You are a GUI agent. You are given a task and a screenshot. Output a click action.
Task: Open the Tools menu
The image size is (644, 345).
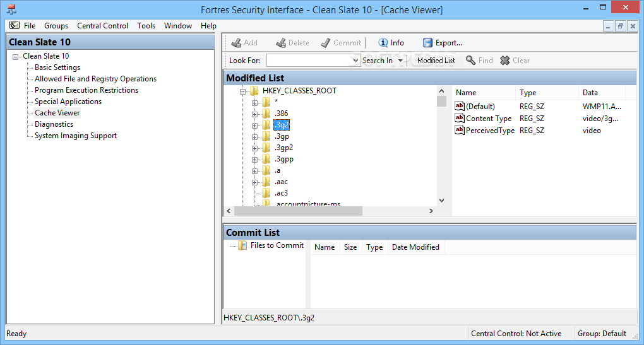point(146,25)
